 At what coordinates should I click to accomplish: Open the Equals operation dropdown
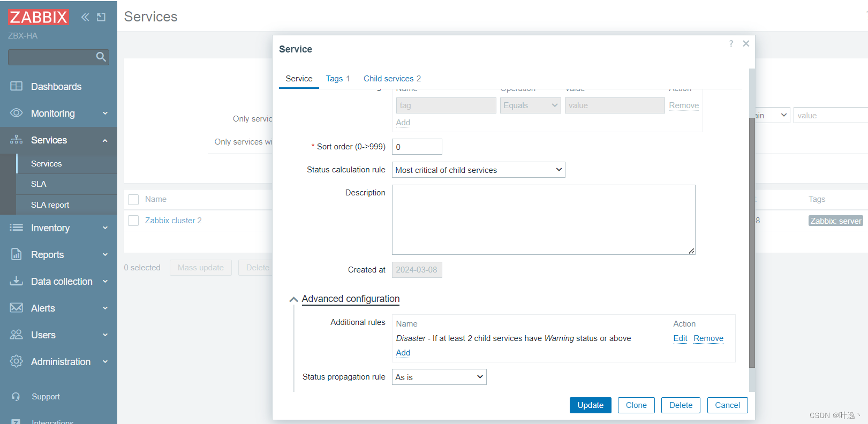click(x=530, y=105)
